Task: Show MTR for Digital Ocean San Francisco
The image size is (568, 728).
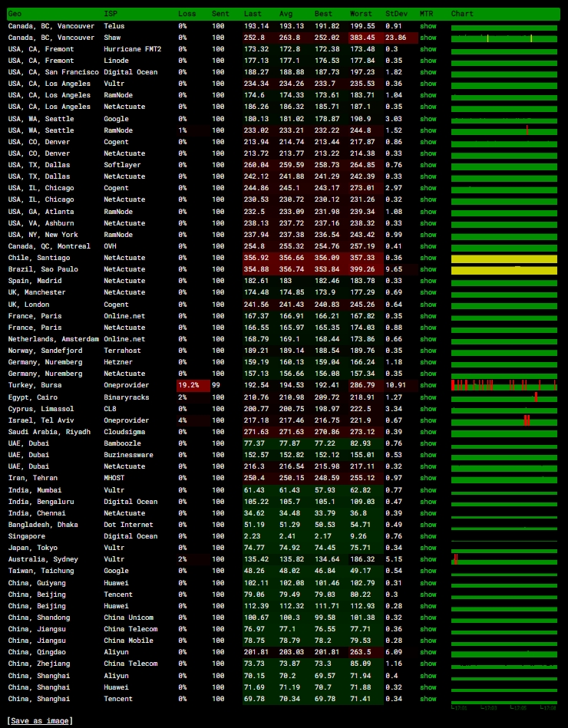Action: point(428,72)
